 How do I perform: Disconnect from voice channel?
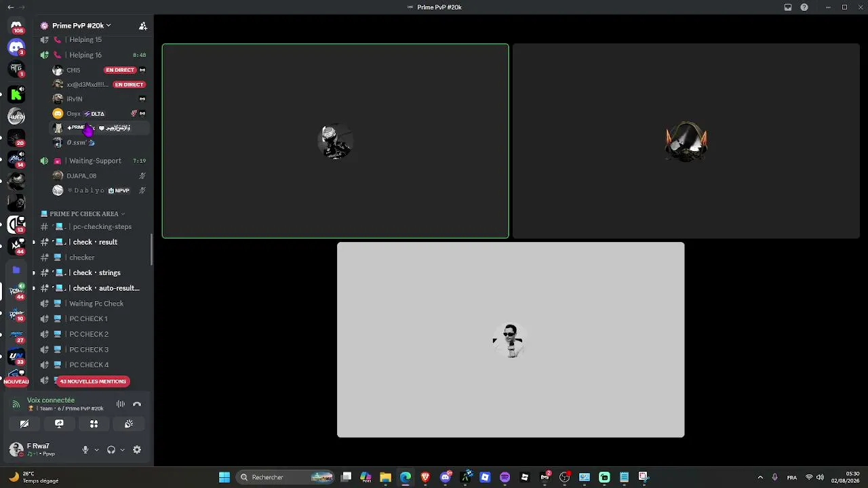(x=137, y=404)
